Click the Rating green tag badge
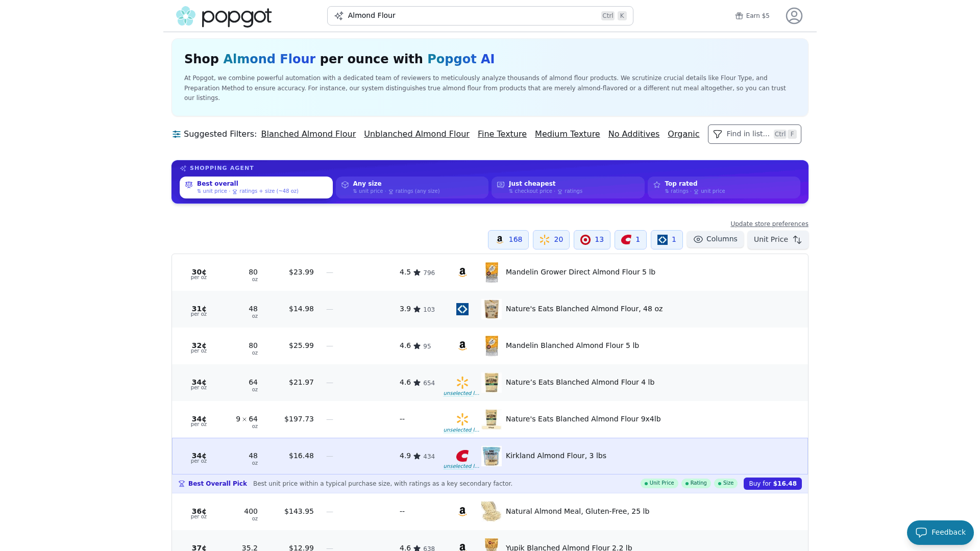This screenshot has width=980, height=551. [x=696, y=483]
